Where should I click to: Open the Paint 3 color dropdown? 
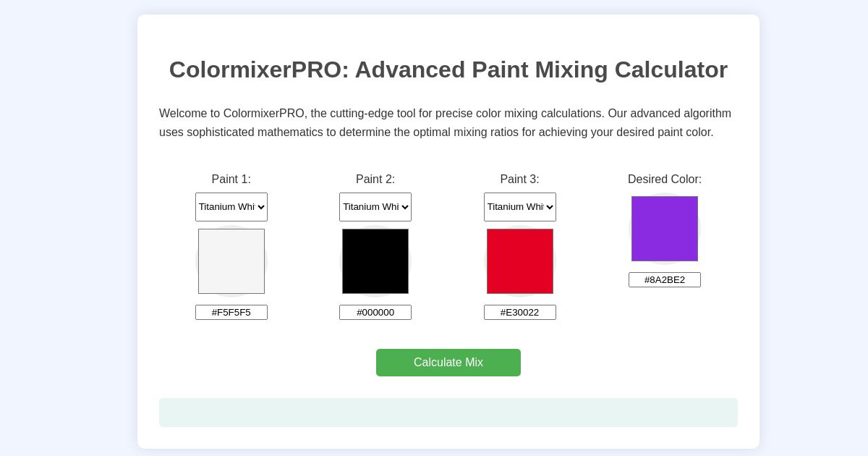(520, 207)
